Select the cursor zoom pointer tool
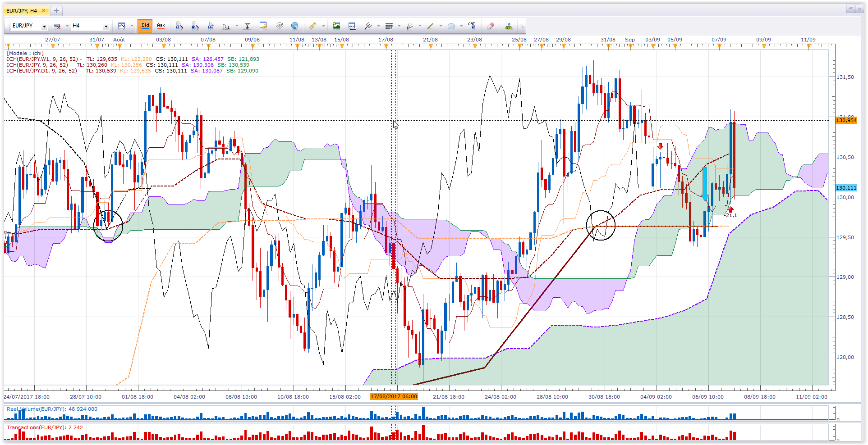Image resolution: width=868 pixels, height=445 pixels. pos(211,26)
